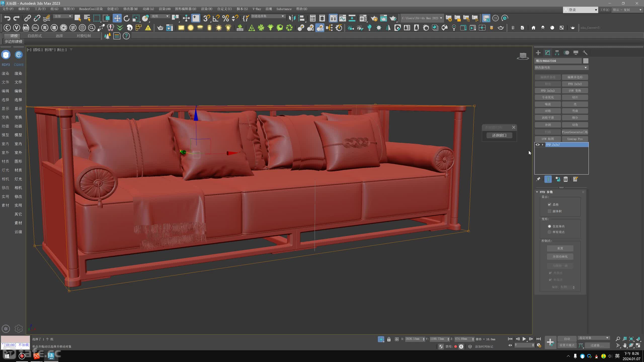Click the help question mark ribbon icon
This screenshot has width=644, height=362.
coord(126,36)
